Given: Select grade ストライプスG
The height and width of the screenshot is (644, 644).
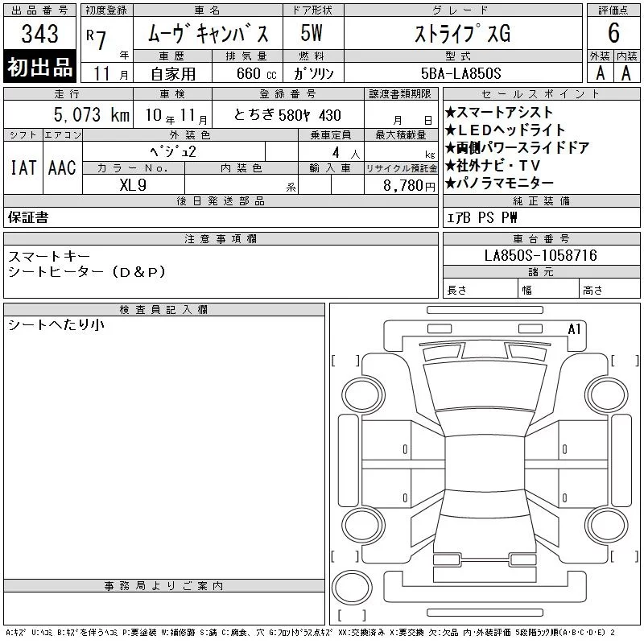Looking at the screenshot, I should click(x=462, y=34).
